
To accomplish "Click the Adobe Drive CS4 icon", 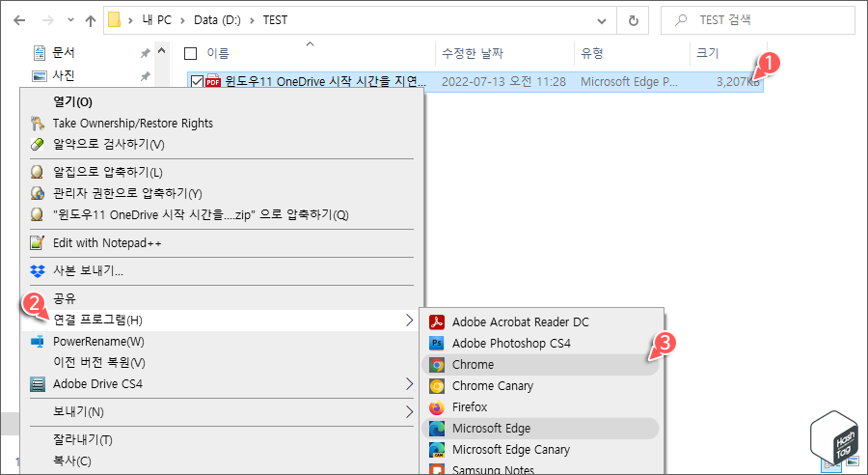I will point(37,383).
